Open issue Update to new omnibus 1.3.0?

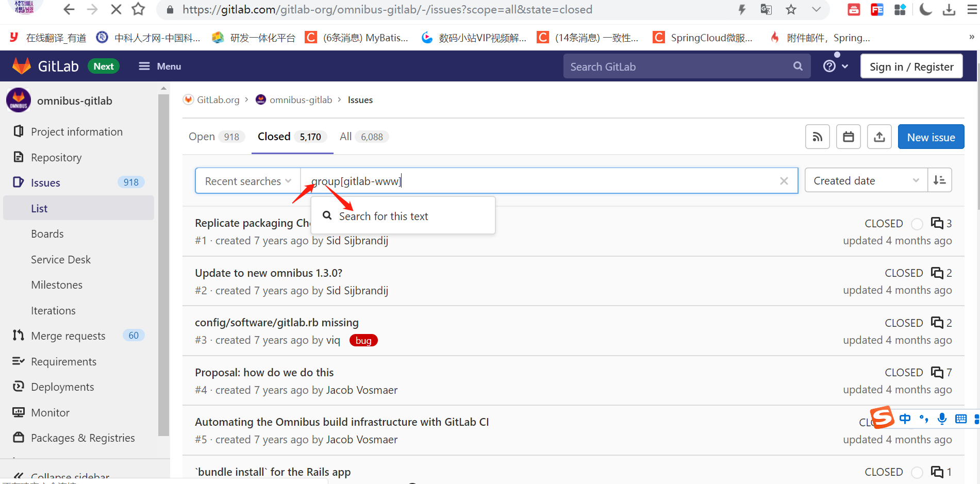tap(269, 273)
